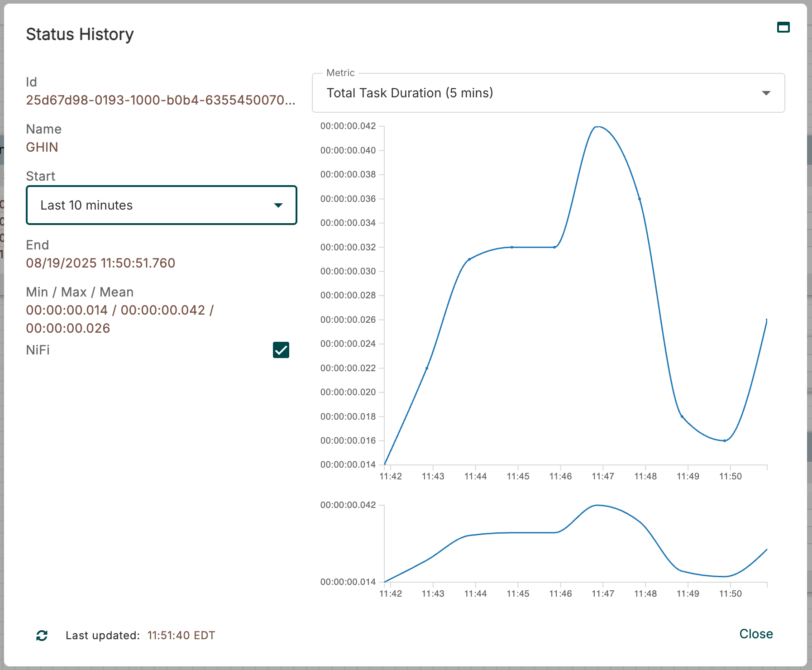The width and height of the screenshot is (812, 670).
Task: Click the Status History dialog title
Action: point(80,34)
